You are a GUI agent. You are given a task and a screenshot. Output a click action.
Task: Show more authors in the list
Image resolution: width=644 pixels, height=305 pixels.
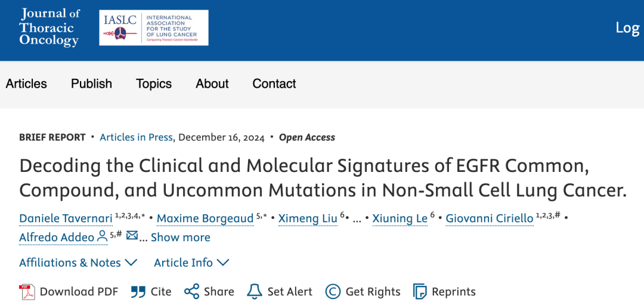(180, 238)
